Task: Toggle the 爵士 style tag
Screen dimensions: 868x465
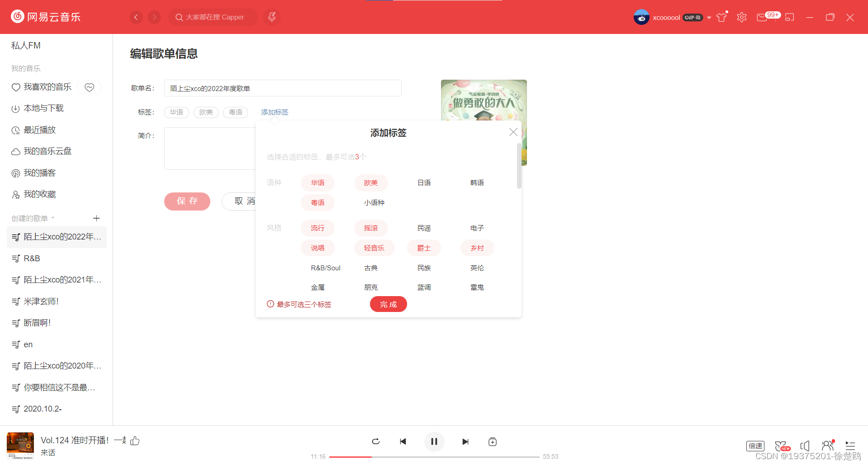Action: [x=424, y=248]
